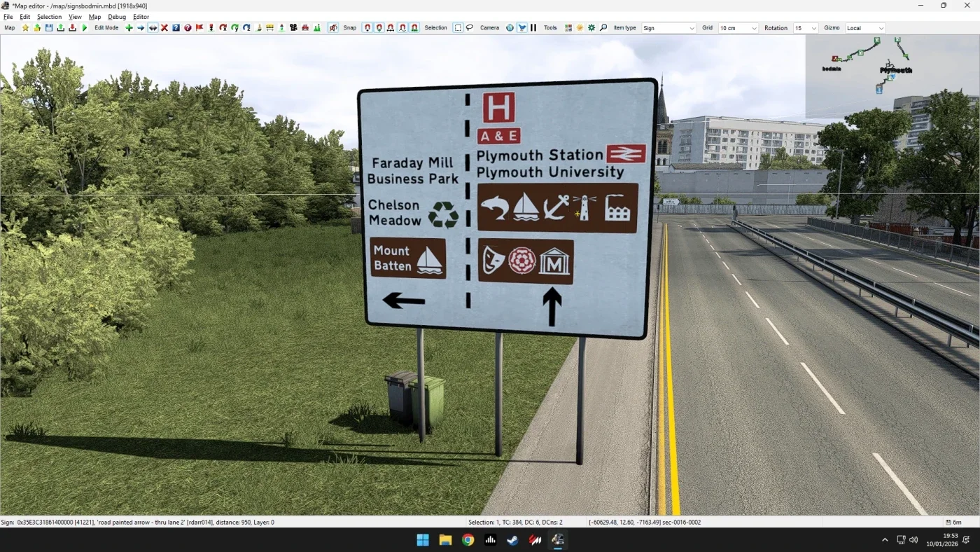Click the Edit Mode button
The width and height of the screenshot is (980, 552).
click(106, 27)
